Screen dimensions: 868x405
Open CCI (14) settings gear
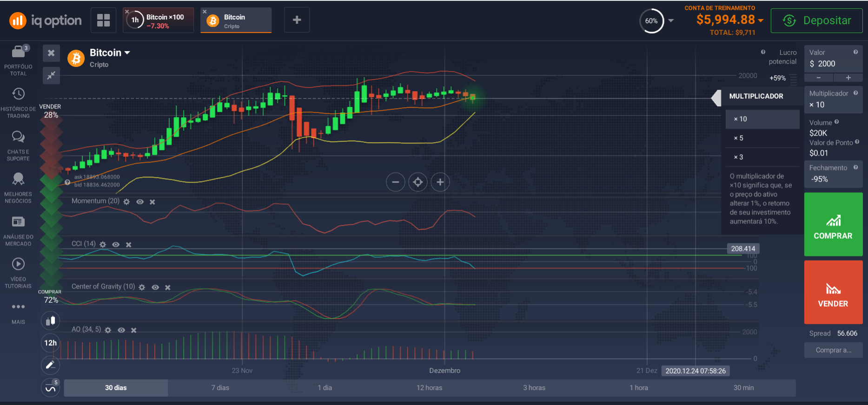click(x=103, y=245)
